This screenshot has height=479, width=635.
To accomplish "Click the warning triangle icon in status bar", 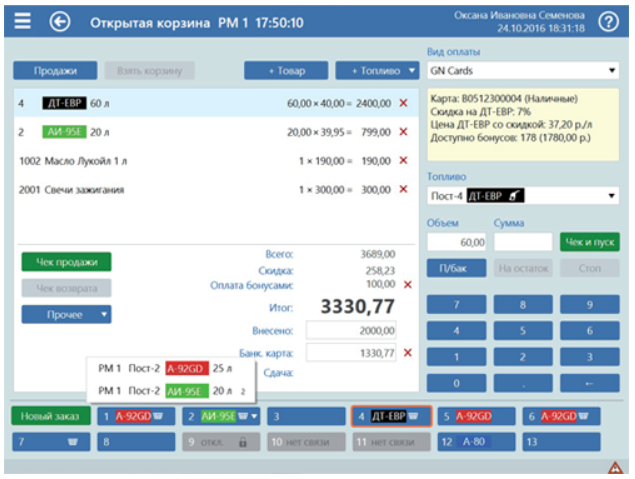I will [x=615, y=468].
